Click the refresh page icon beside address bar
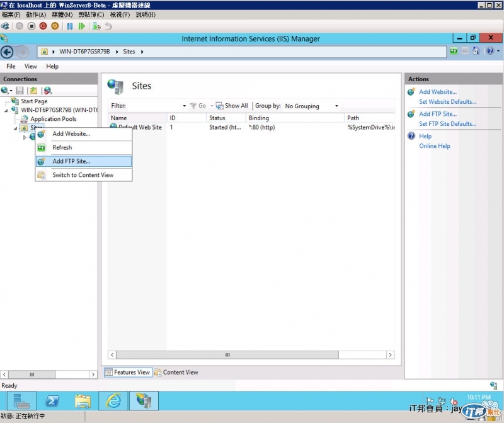This screenshot has width=504, height=423. click(x=454, y=51)
